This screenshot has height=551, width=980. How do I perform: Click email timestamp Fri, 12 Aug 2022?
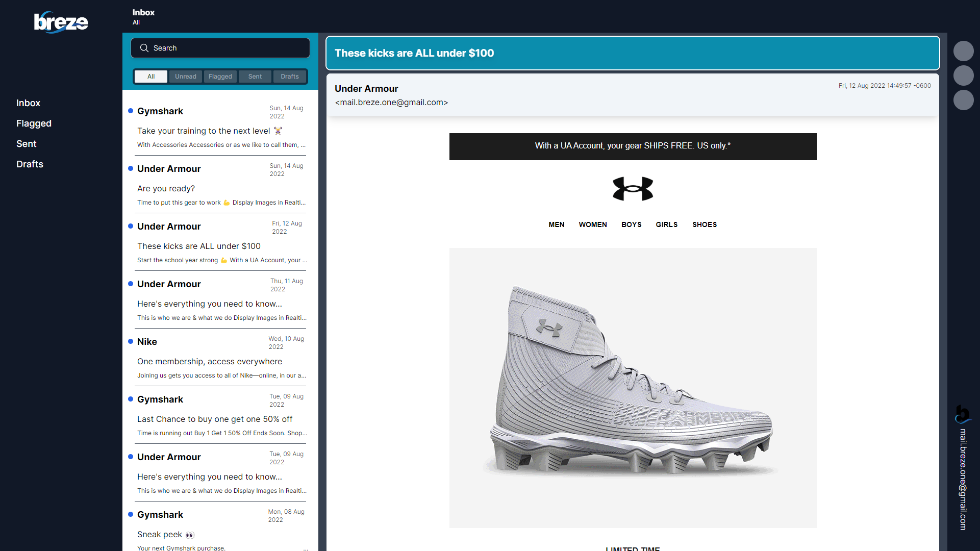pyautogui.click(x=885, y=86)
